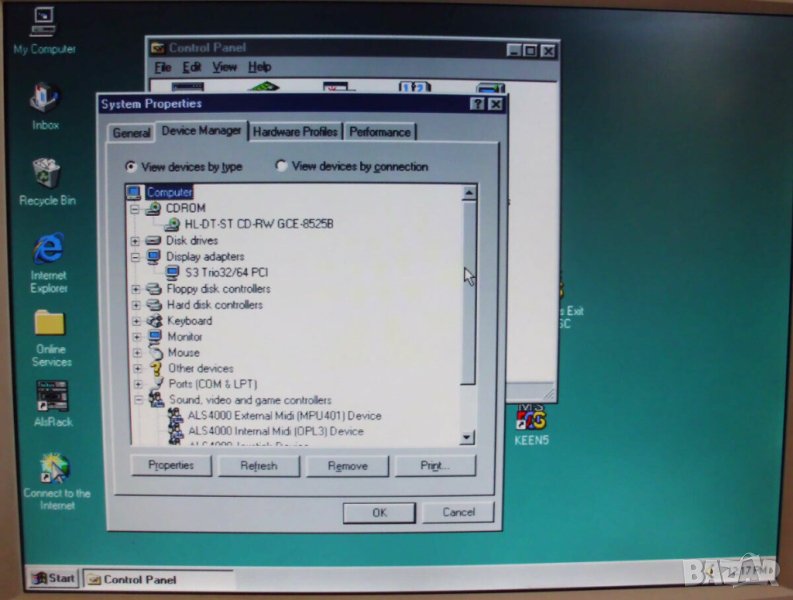This screenshot has width=793, height=600.
Task: Select View devices by type option
Action: coord(131,167)
